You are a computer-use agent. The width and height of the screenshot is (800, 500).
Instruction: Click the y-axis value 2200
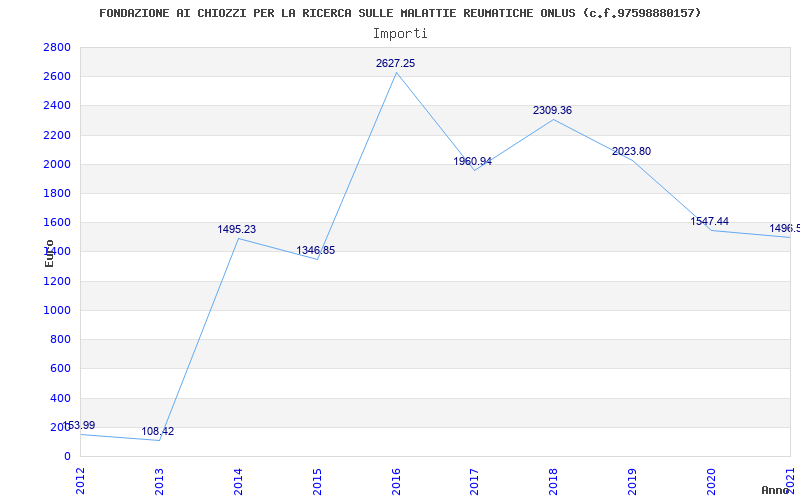(x=57, y=135)
